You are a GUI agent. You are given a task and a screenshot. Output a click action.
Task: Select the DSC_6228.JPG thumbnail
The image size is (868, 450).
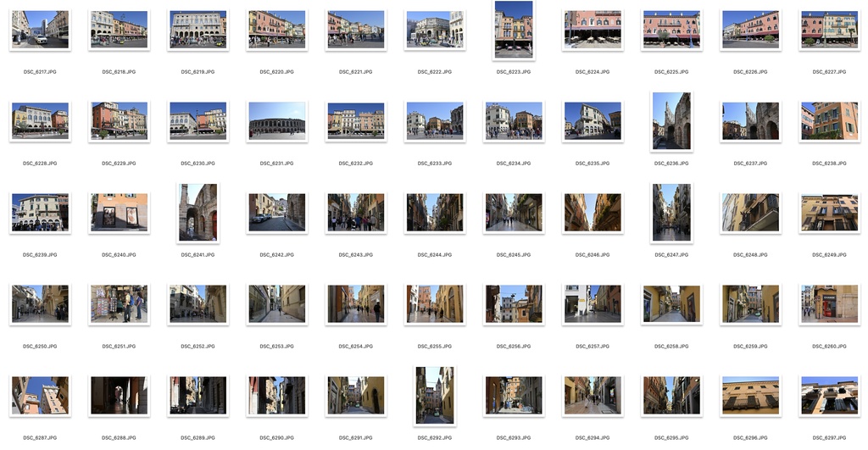pyautogui.click(x=40, y=121)
